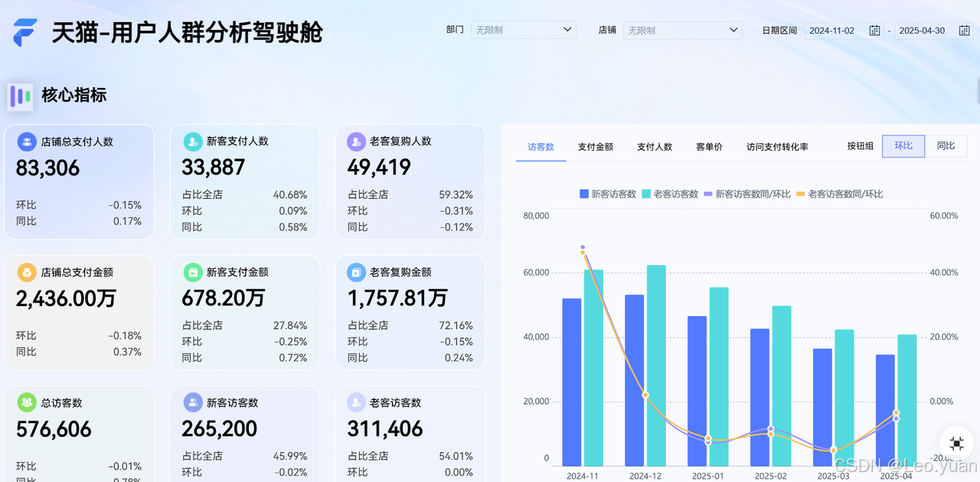The image size is (980, 482).
Task: Select the 同比 button
Action: pos(946,146)
